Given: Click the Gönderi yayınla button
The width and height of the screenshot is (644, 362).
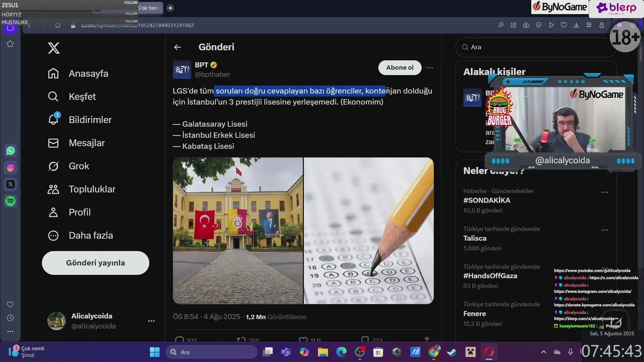Looking at the screenshot, I should click(x=96, y=263).
